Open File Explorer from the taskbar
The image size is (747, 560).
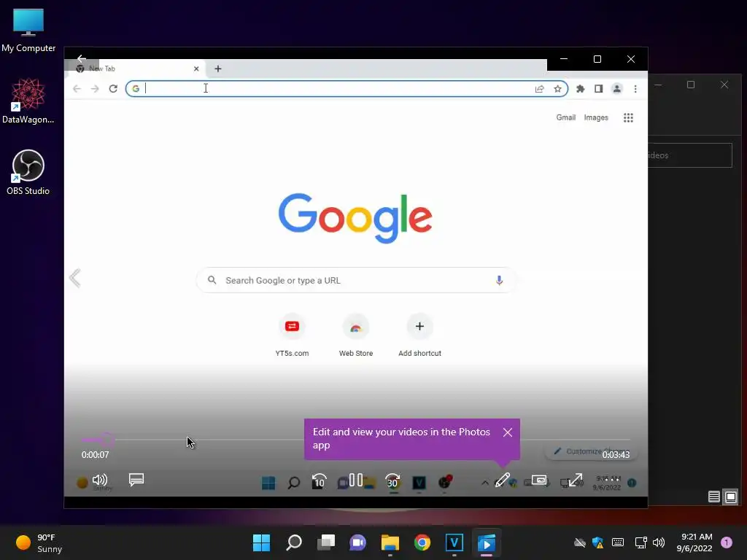(x=390, y=542)
